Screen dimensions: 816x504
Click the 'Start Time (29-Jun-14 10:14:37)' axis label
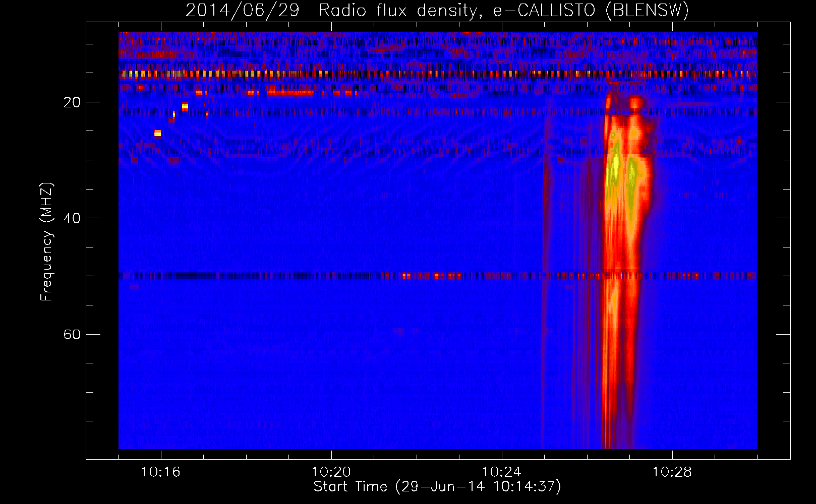437,487
